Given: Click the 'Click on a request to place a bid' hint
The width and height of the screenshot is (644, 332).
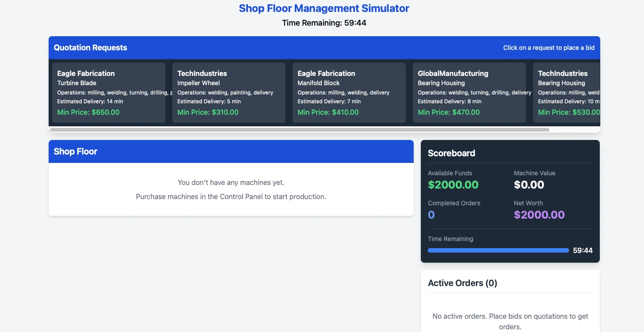Looking at the screenshot, I should 549,48.
